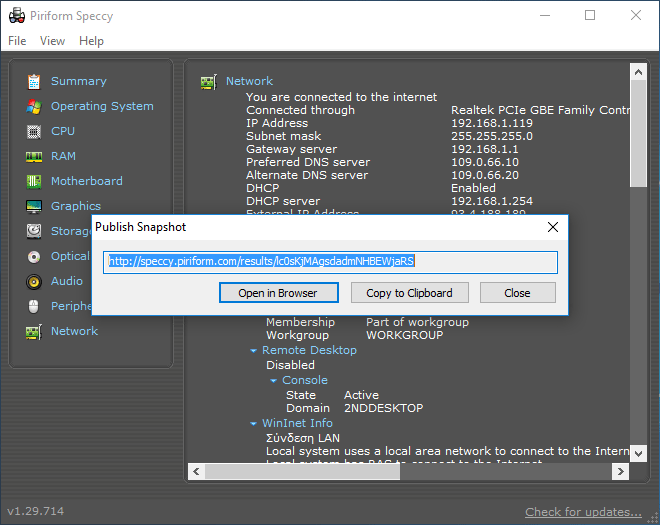Click Check for updates link
The image size is (660, 525).
(x=583, y=512)
